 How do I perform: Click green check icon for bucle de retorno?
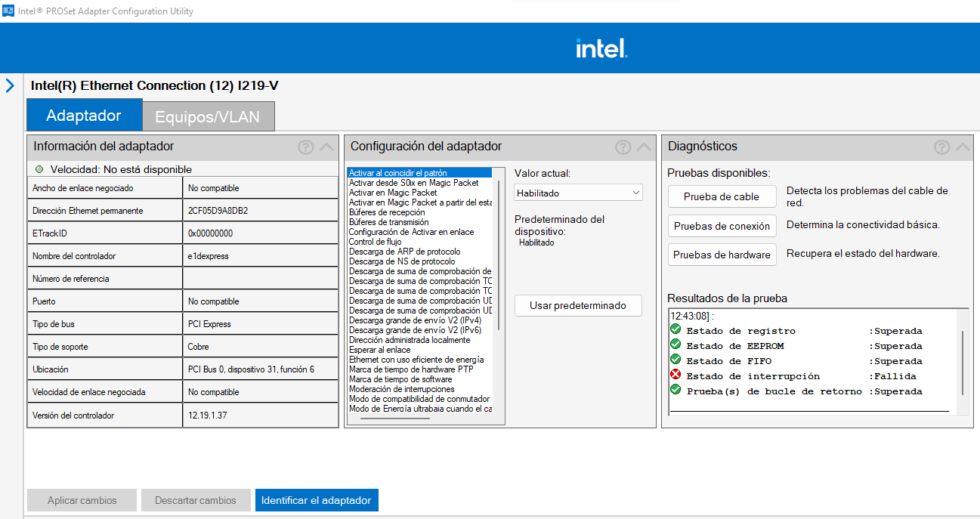(675, 391)
